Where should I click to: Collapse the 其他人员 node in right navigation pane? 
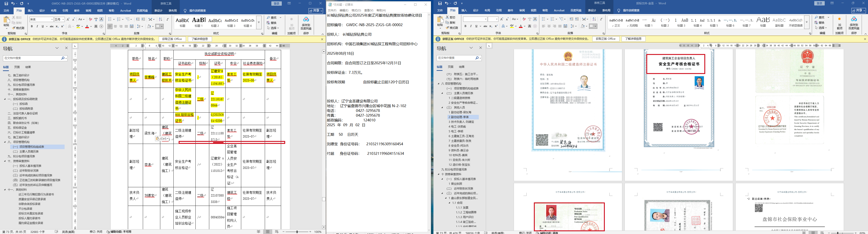coord(443,108)
